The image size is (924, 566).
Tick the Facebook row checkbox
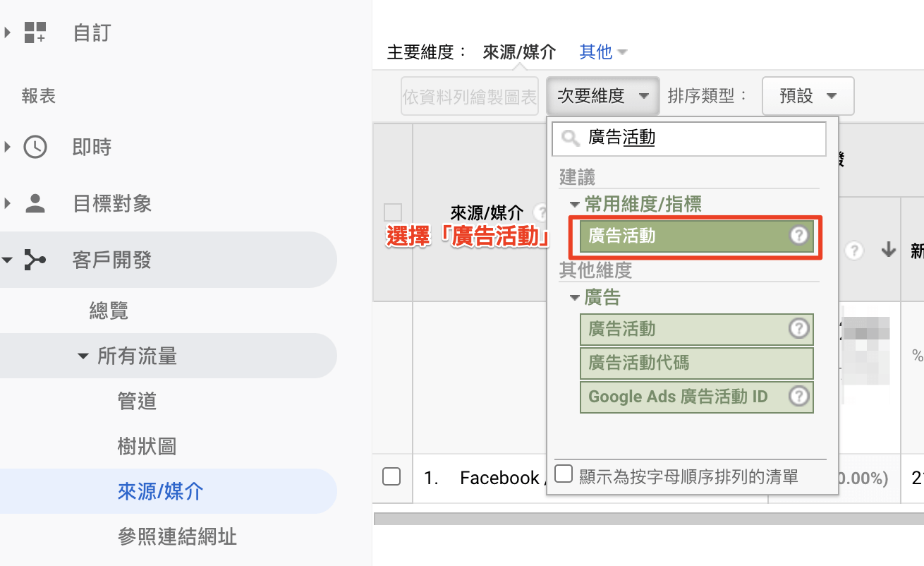[x=391, y=476]
